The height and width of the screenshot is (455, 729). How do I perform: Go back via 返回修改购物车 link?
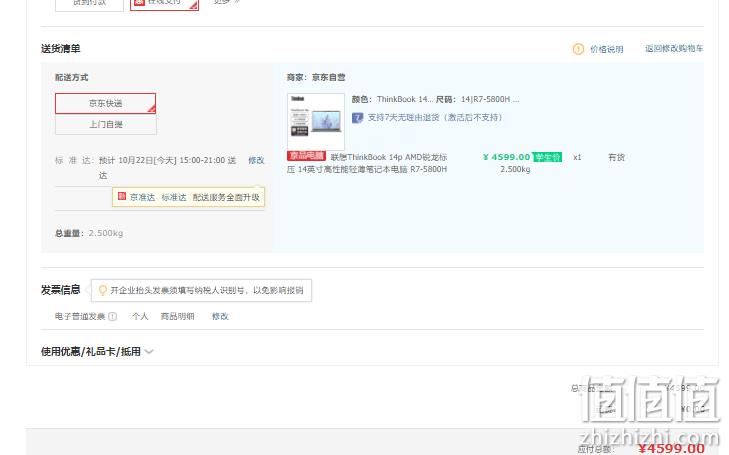(674, 48)
